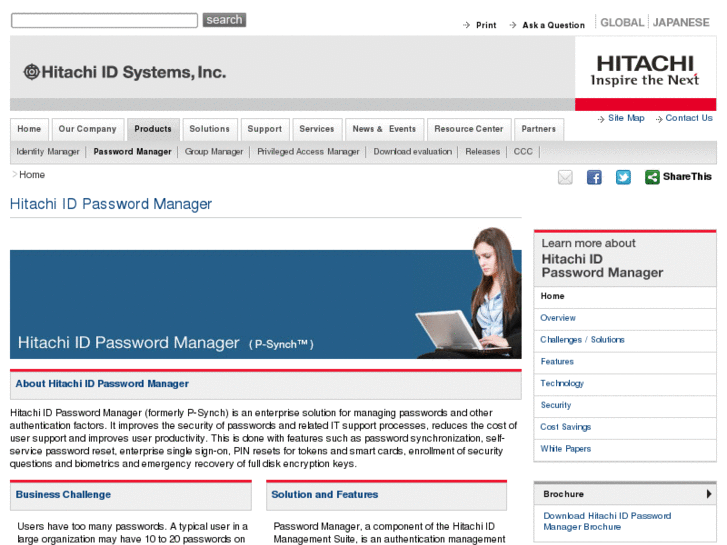Click the Hitachi ID Password Manager page title

tap(111, 204)
